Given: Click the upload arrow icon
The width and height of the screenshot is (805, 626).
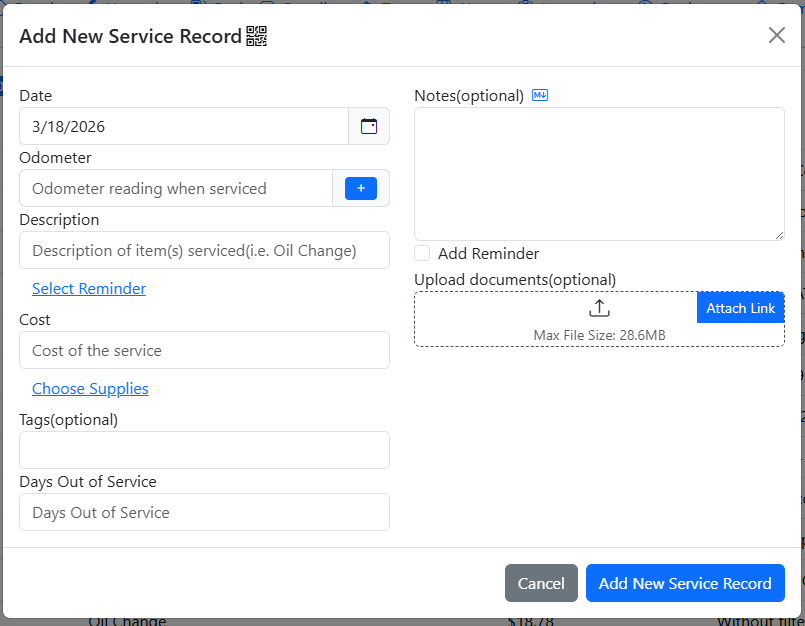Looking at the screenshot, I should pos(599,308).
